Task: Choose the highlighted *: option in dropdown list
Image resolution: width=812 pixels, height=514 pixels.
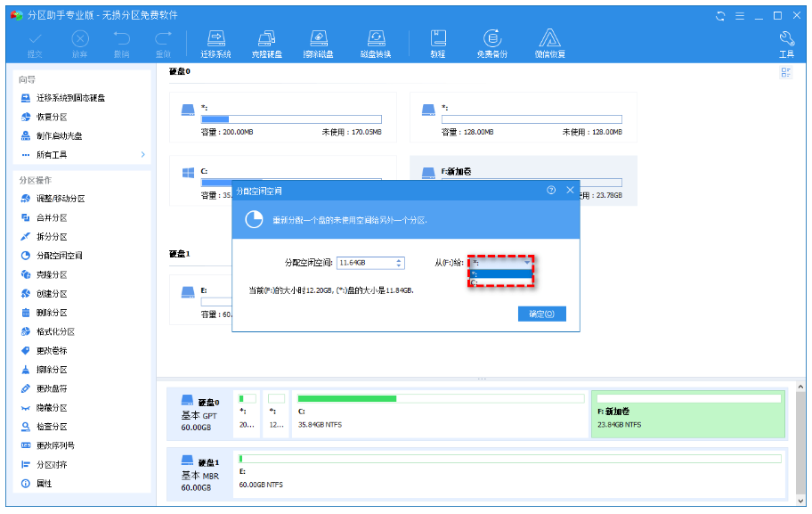Action: (x=500, y=273)
